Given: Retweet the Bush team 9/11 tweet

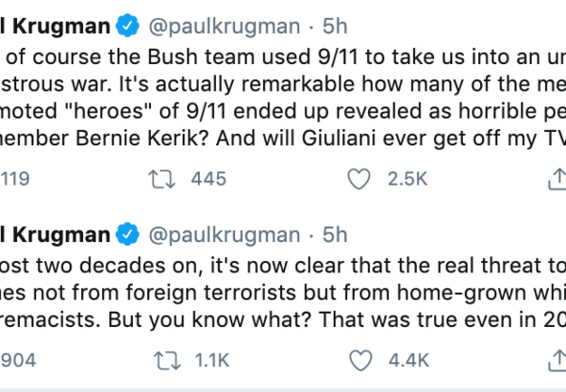Looking at the screenshot, I should pos(164,178).
